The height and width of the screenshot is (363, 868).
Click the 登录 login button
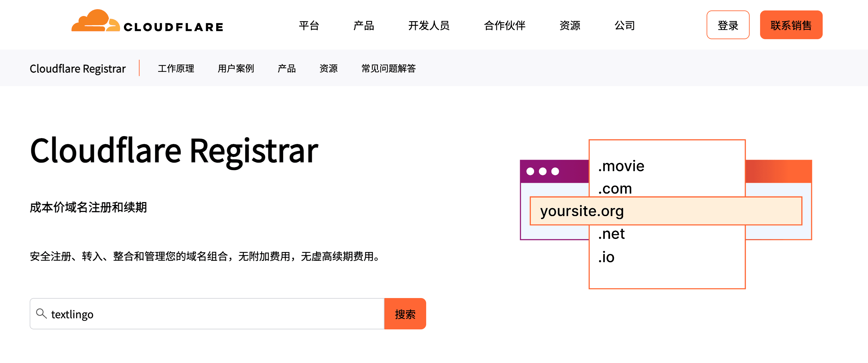728,25
